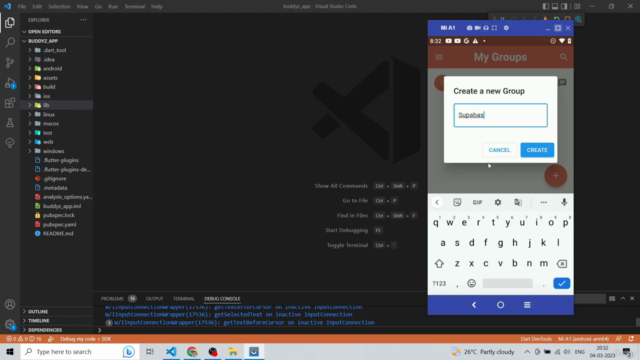
Task: Open keyboard settings gear
Action: (x=498, y=202)
